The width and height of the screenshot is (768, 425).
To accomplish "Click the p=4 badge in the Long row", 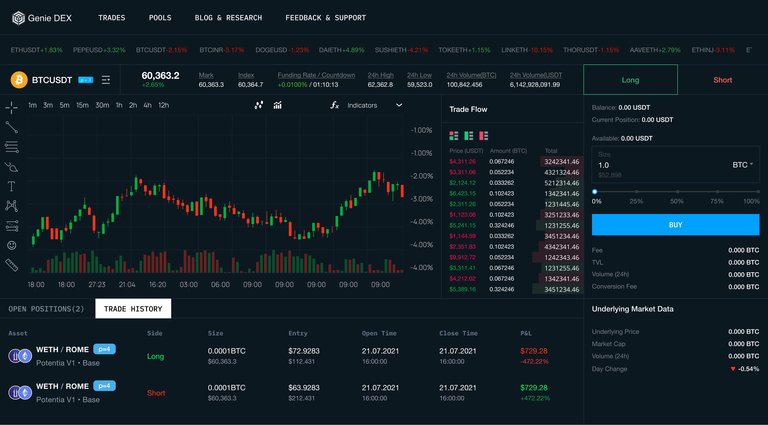I will tap(104, 349).
